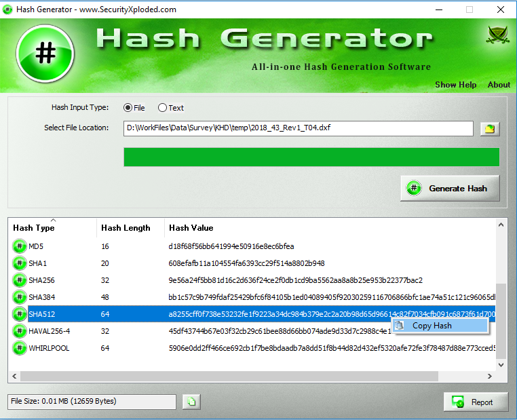Viewport: 517px width, 420px height.
Task: Select the SHA1 row label
Action: point(37,263)
